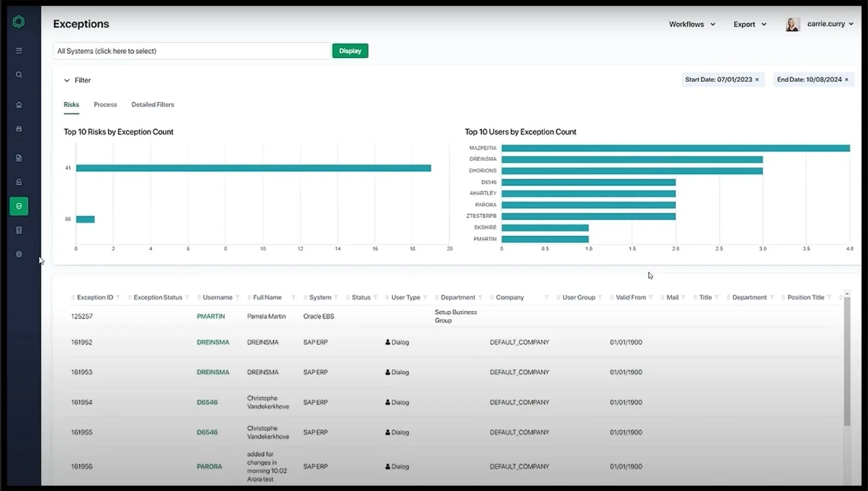The image size is (868, 491).
Task: Open the sidebar navigation menu icon
Action: [x=18, y=50]
